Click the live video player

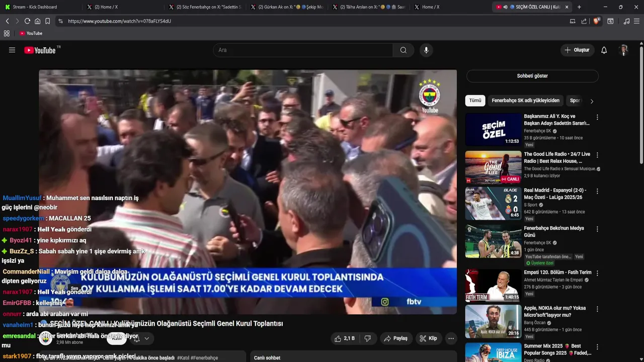click(248, 192)
